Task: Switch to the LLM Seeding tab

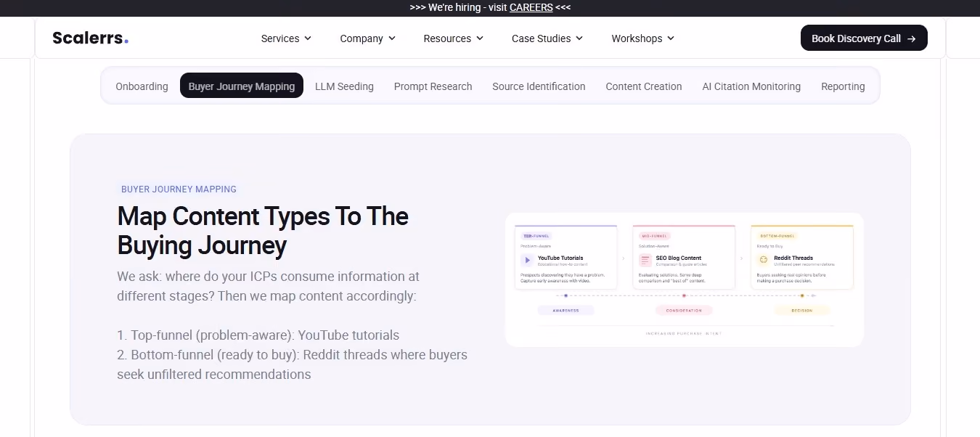Action: [344, 86]
